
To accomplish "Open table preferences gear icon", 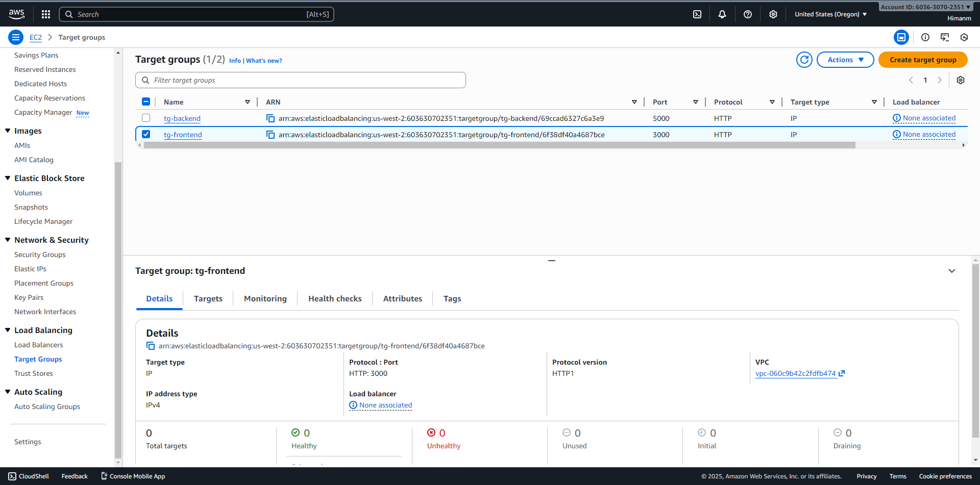I will point(961,80).
